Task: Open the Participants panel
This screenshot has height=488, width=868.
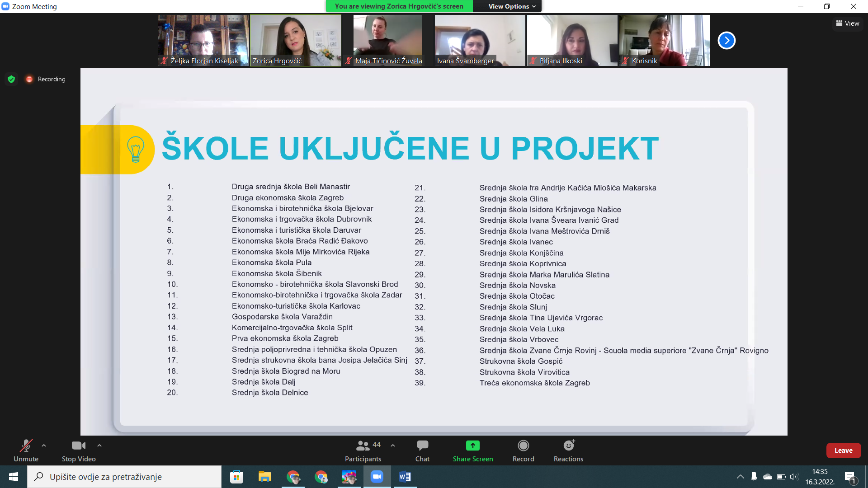Action: click(363, 450)
